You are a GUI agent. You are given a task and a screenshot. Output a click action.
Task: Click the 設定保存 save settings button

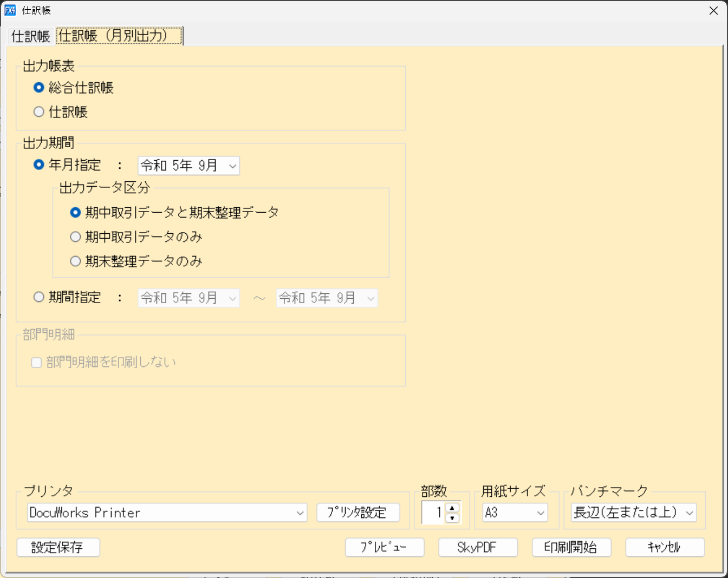pos(58,547)
